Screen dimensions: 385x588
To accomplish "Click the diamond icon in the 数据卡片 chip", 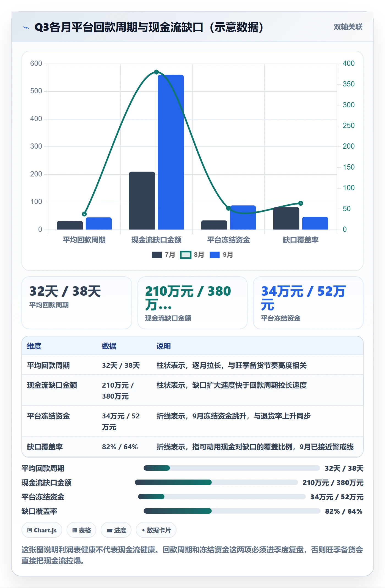I will [x=143, y=530].
